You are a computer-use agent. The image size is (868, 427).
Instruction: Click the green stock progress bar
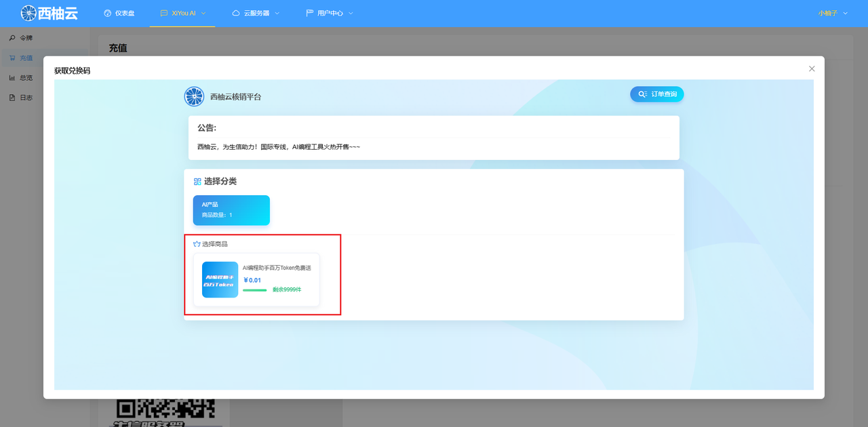point(255,290)
